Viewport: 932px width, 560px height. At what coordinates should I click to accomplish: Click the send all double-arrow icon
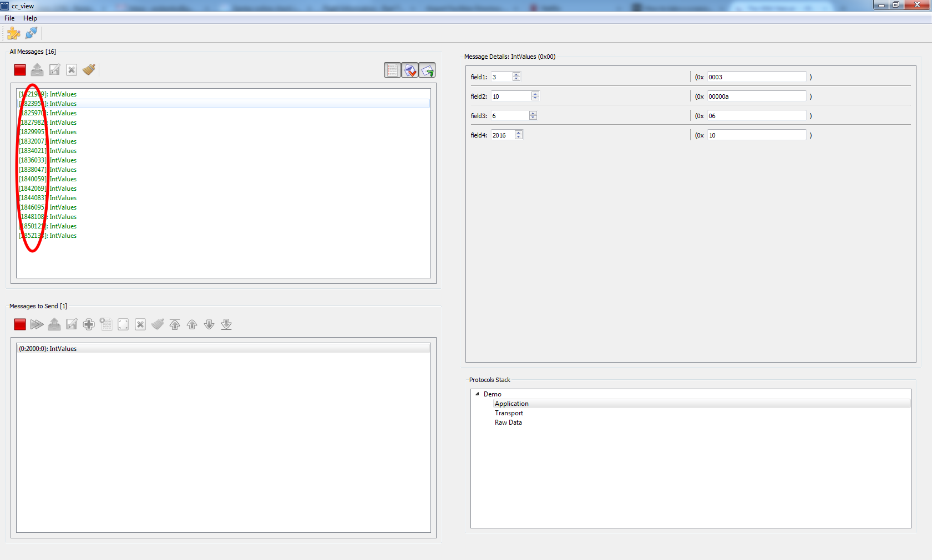point(37,324)
